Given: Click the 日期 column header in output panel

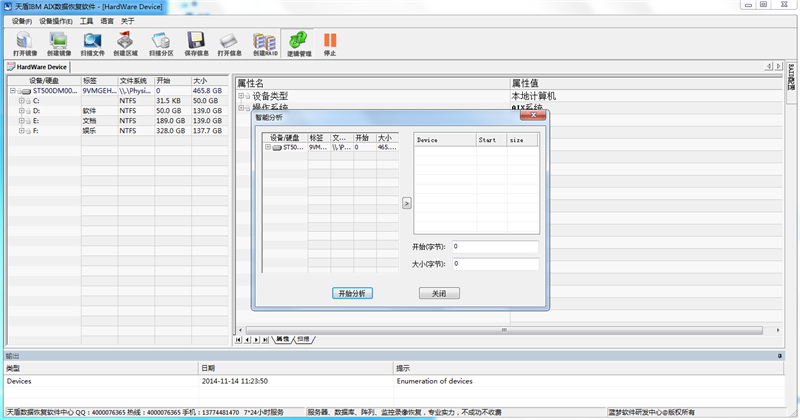Looking at the screenshot, I should pyautogui.click(x=296, y=368).
